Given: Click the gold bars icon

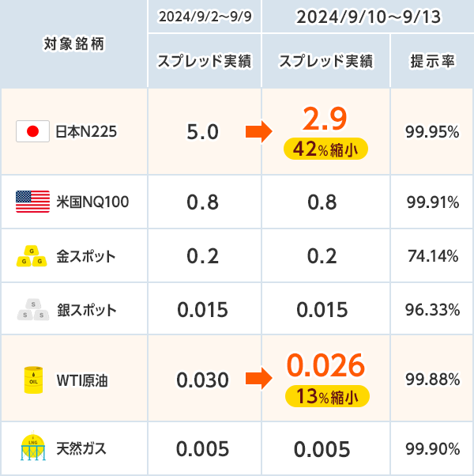Looking at the screenshot, I should pos(33,257).
